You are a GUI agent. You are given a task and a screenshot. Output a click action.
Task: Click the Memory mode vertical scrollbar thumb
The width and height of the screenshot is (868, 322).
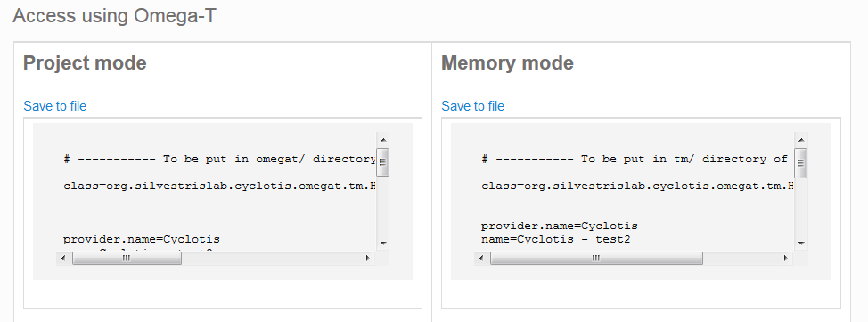tap(801, 161)
